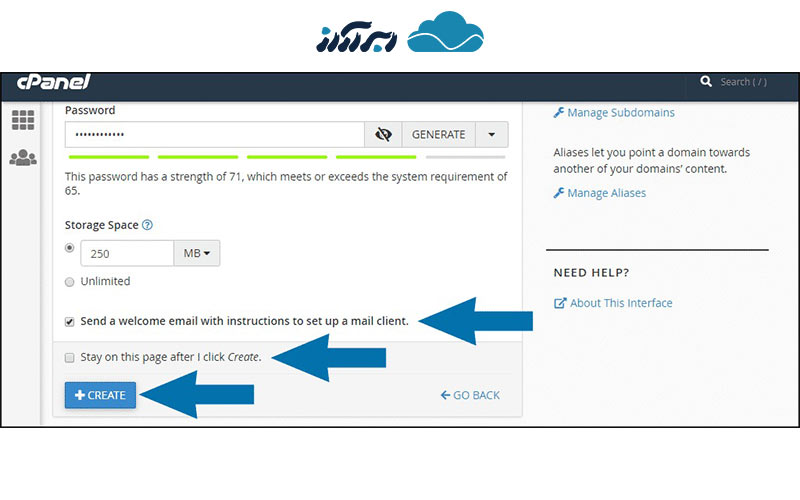The image size is (800, 500).
Task: Select the Unlimited storage radio button
Action: [x=69, y=281]
